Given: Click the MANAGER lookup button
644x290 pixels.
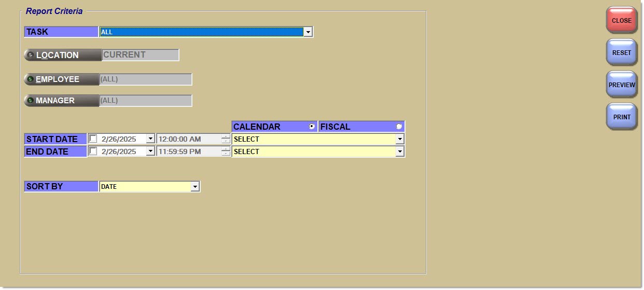Looking at the screenshot, I should [61, 101].
